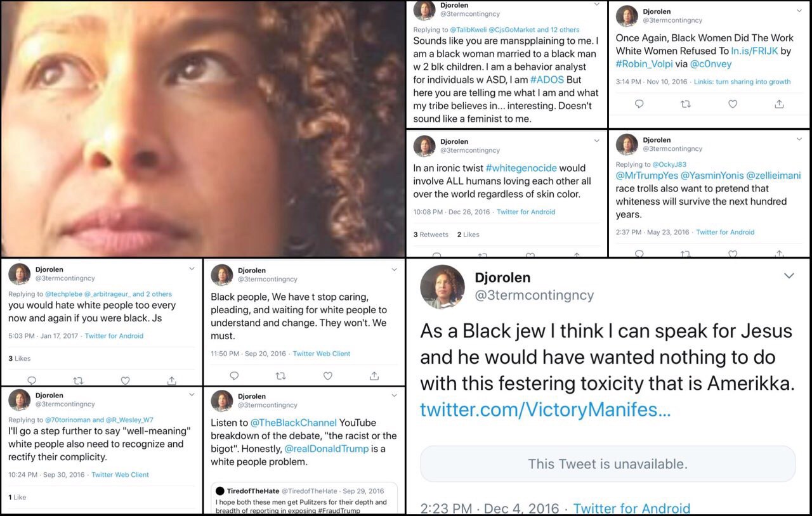This screenshot has height=516, width=812.
Task: Like the Sep 20, 2016 tweet
Action: tap(328, 376)
